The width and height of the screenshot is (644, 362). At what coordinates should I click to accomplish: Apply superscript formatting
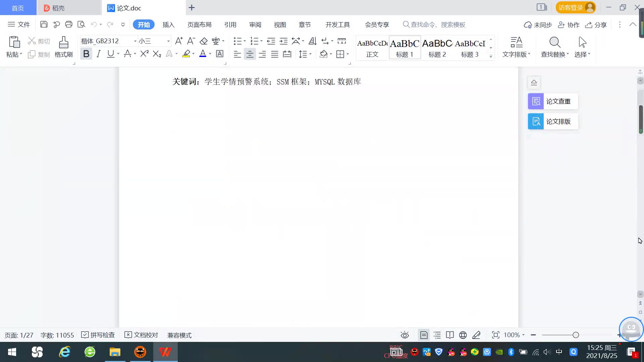click(144, 54)
